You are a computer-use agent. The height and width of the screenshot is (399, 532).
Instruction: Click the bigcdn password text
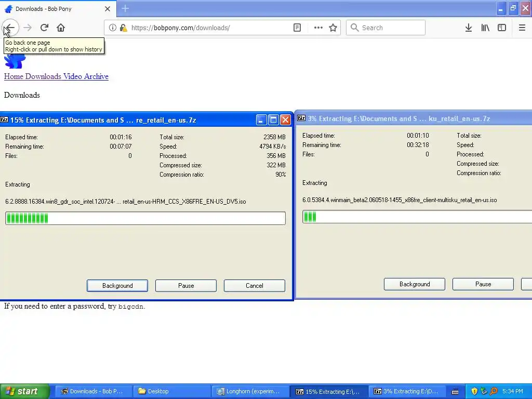click(130, 307)
